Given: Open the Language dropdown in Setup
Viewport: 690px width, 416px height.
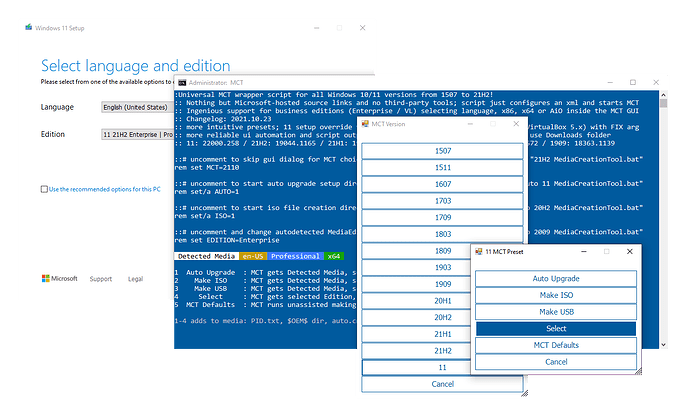Looking at the screenshot, I should (x=137, y=107).
